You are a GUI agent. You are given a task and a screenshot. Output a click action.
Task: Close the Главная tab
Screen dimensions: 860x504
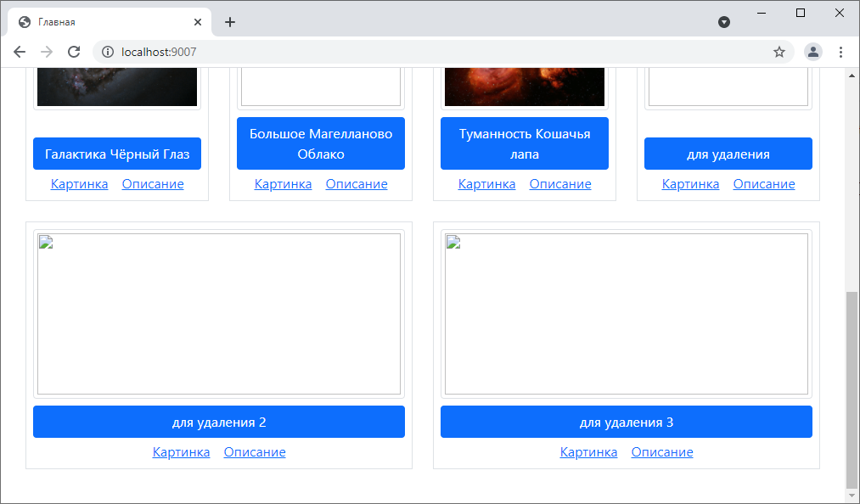[x=198, y=22]
